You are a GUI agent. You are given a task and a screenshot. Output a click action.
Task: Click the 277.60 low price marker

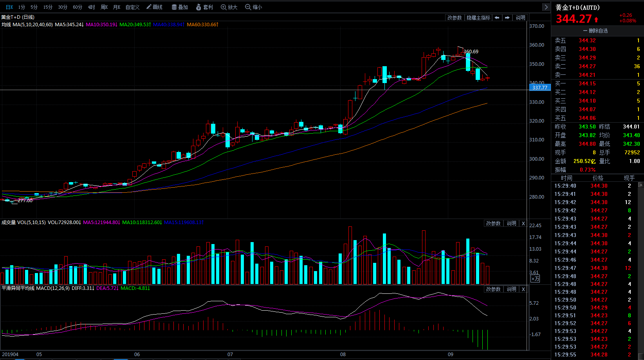pyautogui.click(x=25, y=200)
